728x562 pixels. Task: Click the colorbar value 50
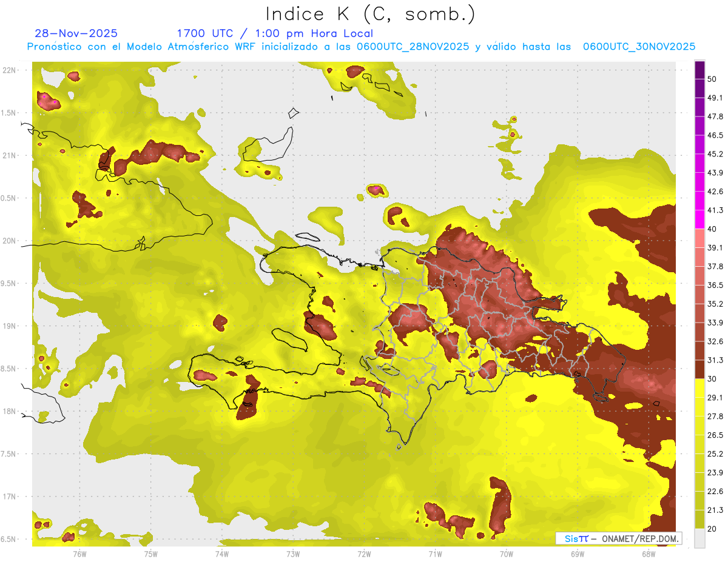[x=713, y=79]
